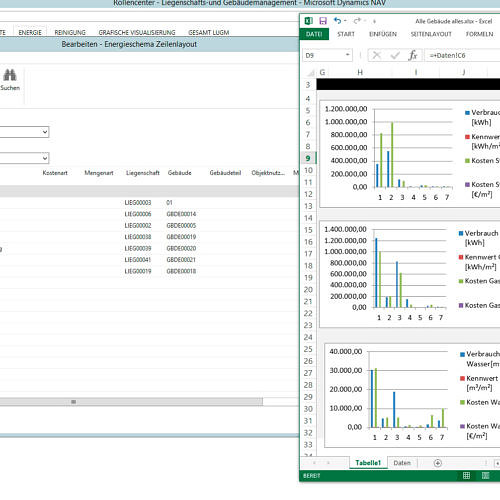Open the undo history dropdown arrow

click(x=345, y=21)
